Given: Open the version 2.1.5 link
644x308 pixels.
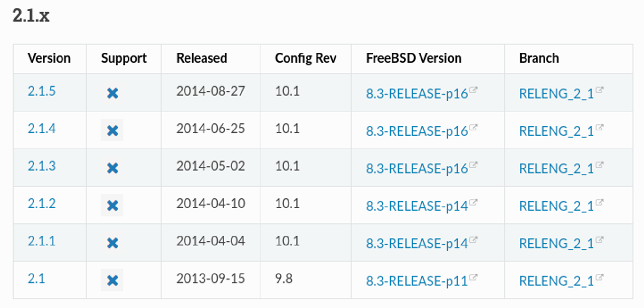Looking at the screenshot, I should click(x=42, y=91).
